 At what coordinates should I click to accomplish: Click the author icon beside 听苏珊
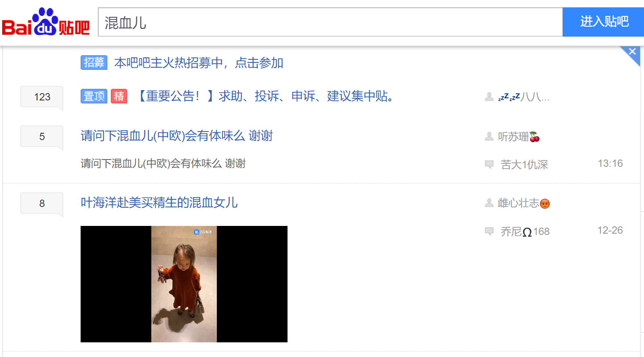coord(489,136)
